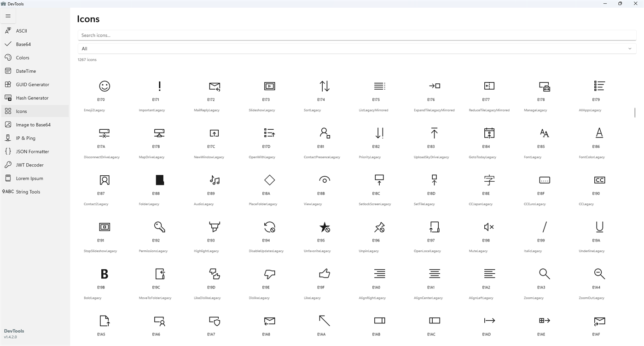Pick the CCLegacy closed caption icon E190
The width and height of the screenshot is (644, 346).
pos(599,180)
